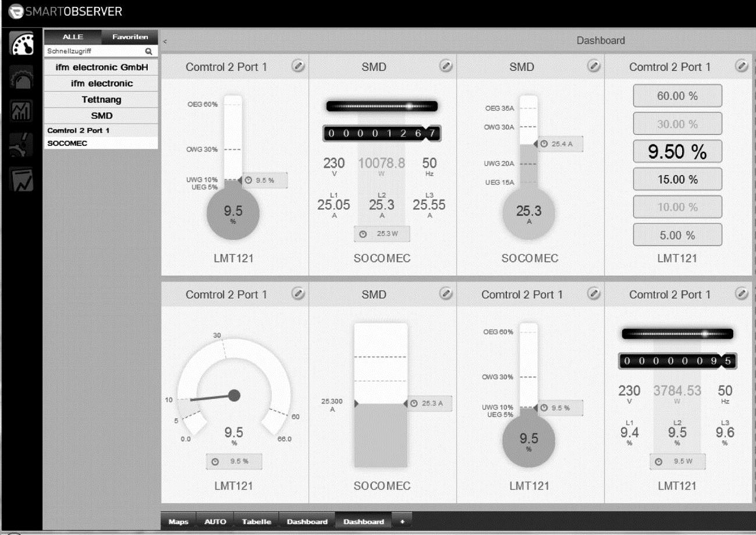Open the Dashboard tab beside the plus tab
Viewport: 756px width, 535px height.
[x=364, y=522]
